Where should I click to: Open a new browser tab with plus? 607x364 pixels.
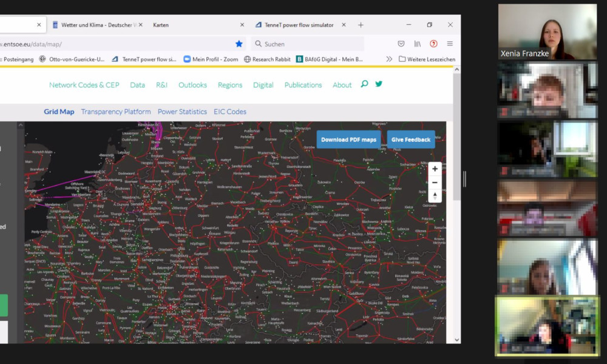point(361,25)
